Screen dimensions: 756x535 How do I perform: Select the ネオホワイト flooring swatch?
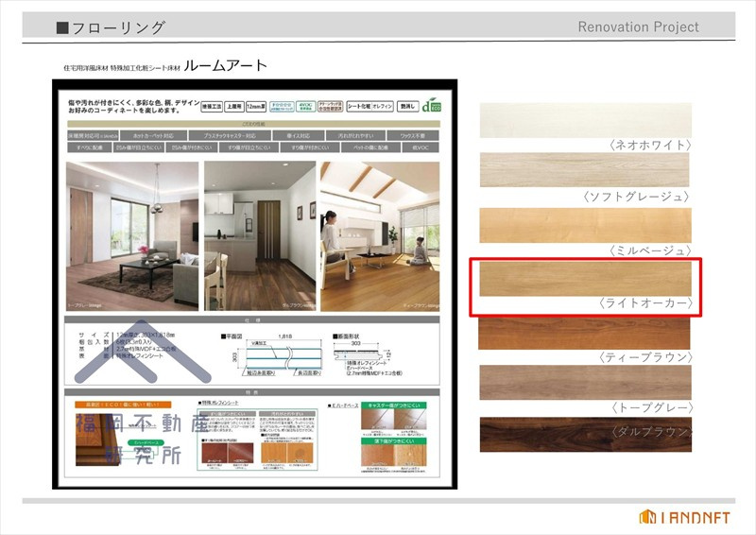point(585,120)
